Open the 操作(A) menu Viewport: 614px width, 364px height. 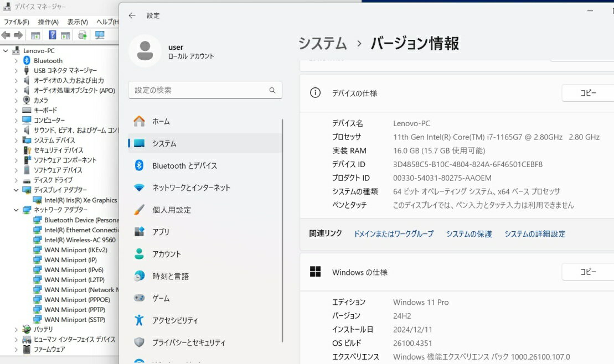coord(48,22)
